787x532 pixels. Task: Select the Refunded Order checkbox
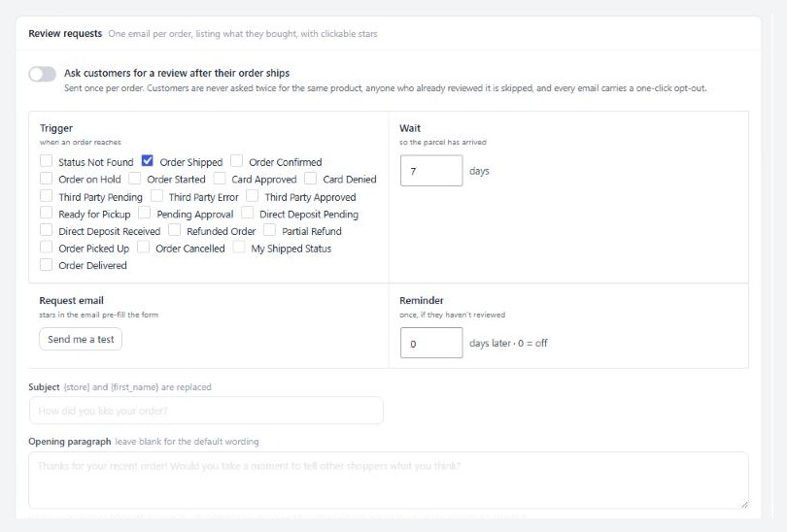point(174,230)
